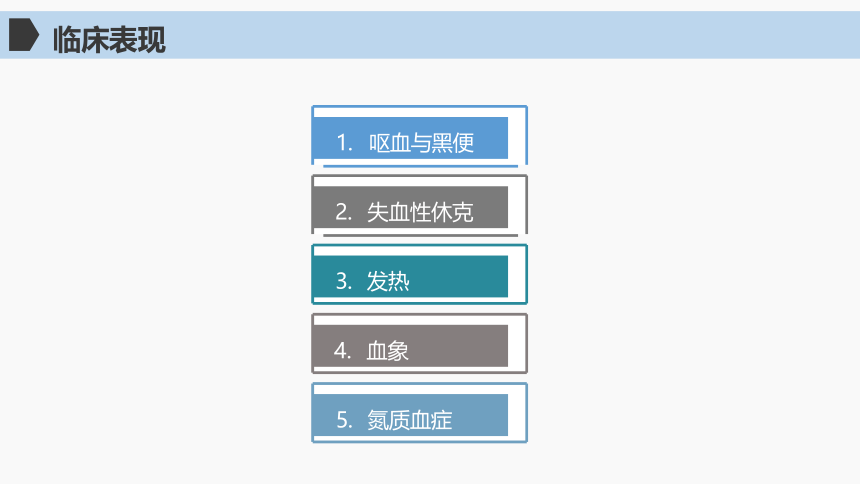Click the number 2. in the second box

343,212
